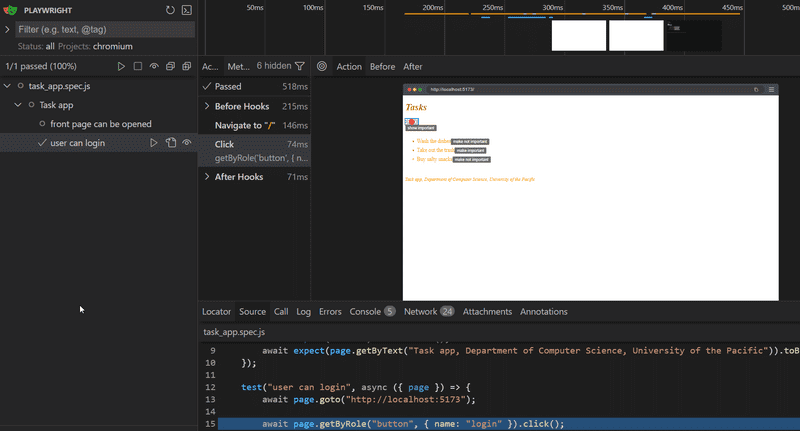Click the dark timeline screenshot thumbnail

[x=694, y=35]
